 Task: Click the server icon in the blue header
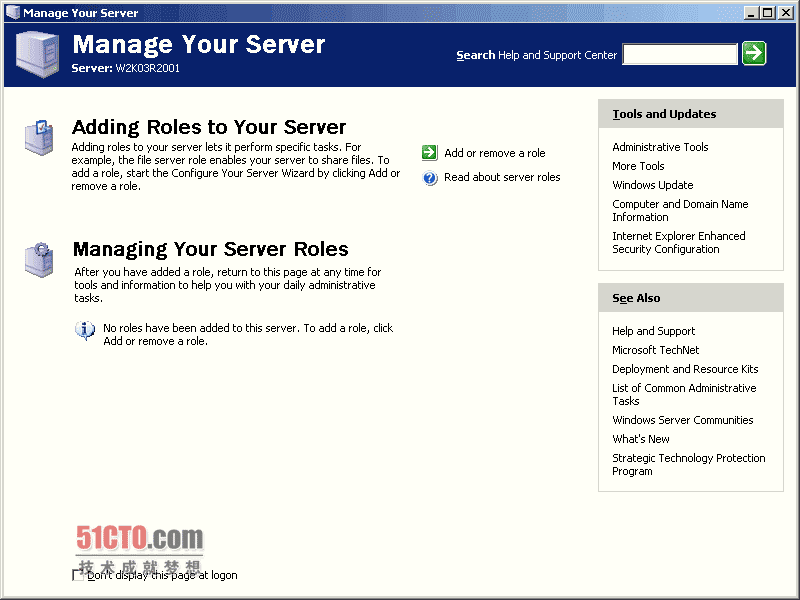[x=37, y=57]
